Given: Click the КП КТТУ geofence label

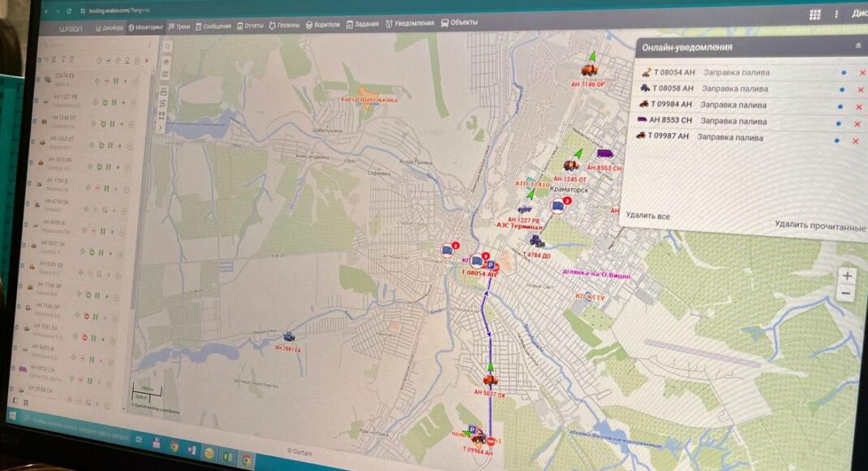Looking at the screenshot, I should [590, 297].
